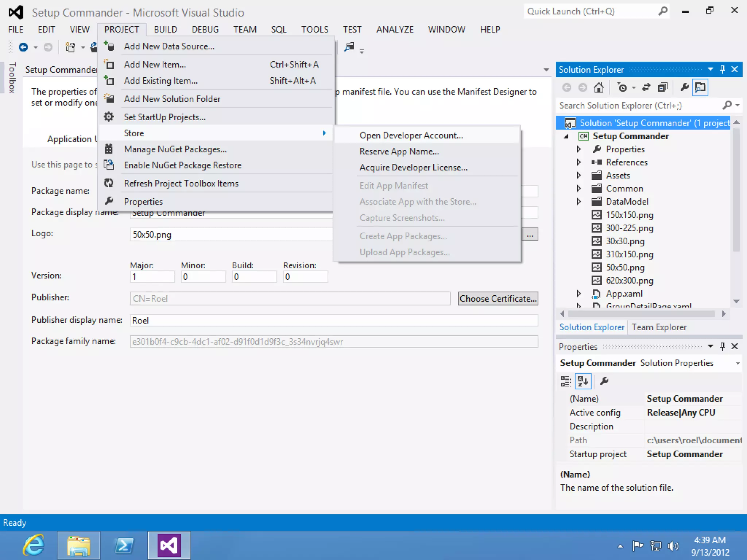The width and height of the screenshot is (747, 560).
Task: Click Manage NuGet Packages menu entry
Action: point(175,149)
